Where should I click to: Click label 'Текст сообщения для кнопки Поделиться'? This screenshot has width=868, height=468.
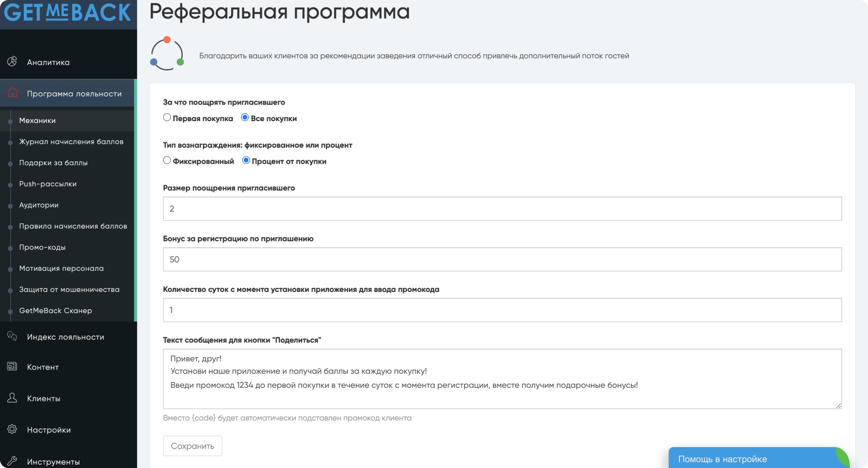pyautogui.click(x=242, y=340)
